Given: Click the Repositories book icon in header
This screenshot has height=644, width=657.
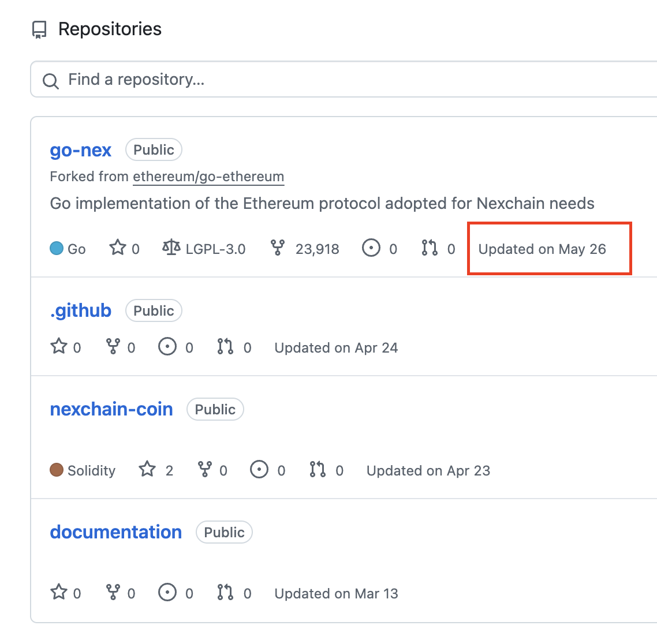Looking at the screenshot, I should point(39,29).
